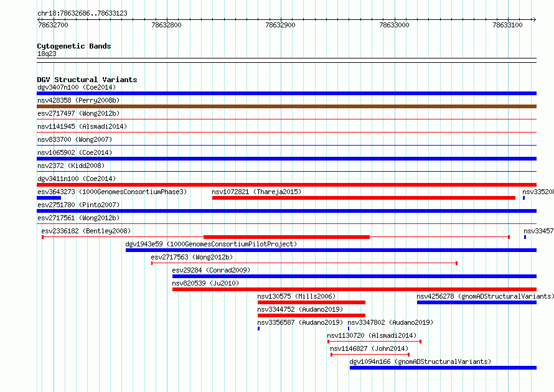Click thick red segment of esv2336182 bar
The height and width of the screenshot is (392, 554).
tap(286, 237)
